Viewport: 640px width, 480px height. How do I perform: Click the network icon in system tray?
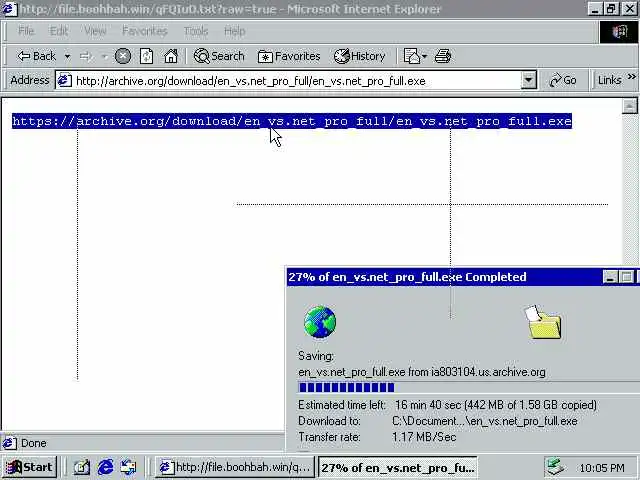point(556,467)
